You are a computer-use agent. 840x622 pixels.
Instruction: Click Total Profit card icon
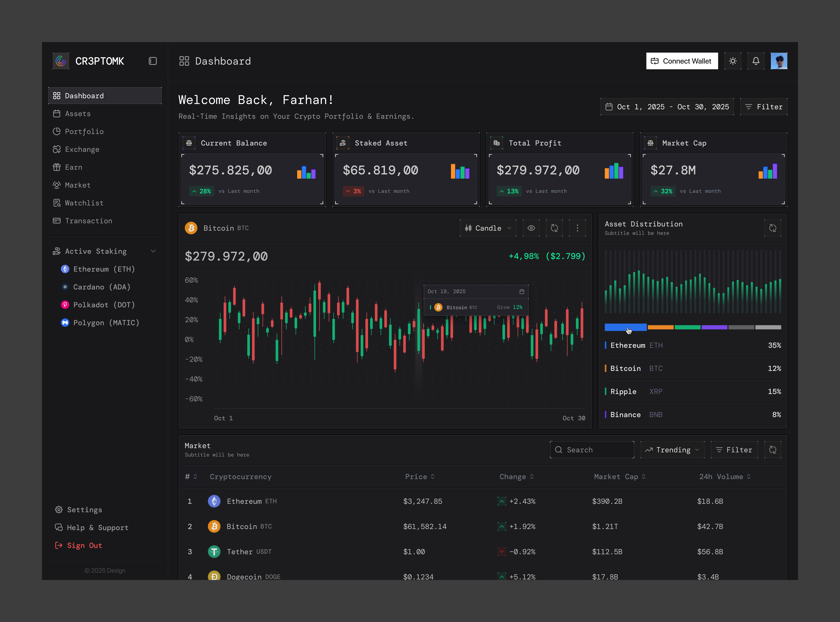[x=497, y=143]
